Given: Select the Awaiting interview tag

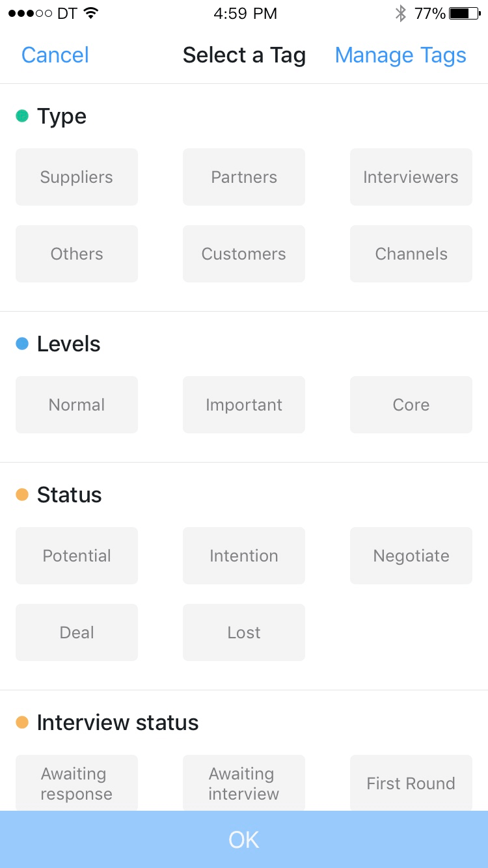Looking at the screenshot, I should (x=244, y=783).
